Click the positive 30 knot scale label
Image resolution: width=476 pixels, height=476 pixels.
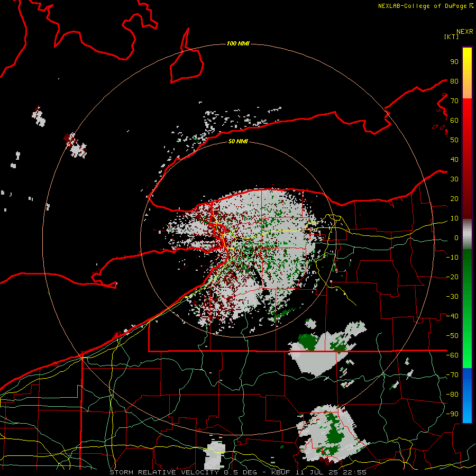click(454, 179)
